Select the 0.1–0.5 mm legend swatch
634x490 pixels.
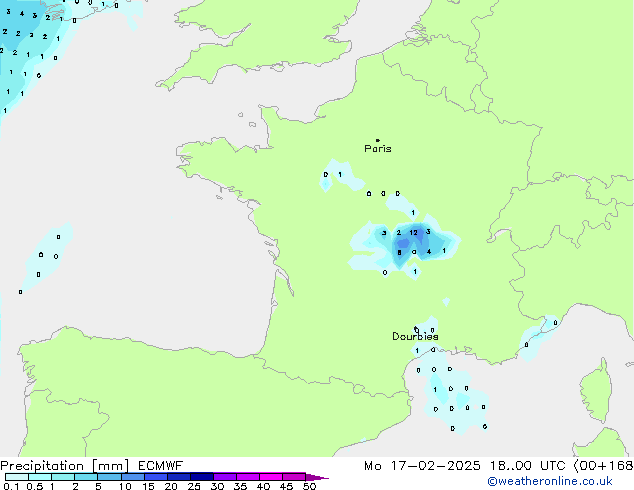point(17,477)
